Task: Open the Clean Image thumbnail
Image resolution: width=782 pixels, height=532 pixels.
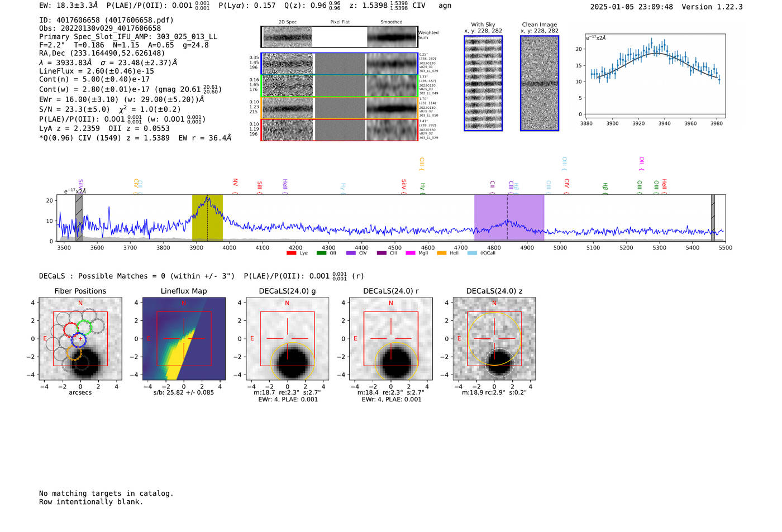Action: [x=540, y=83]
